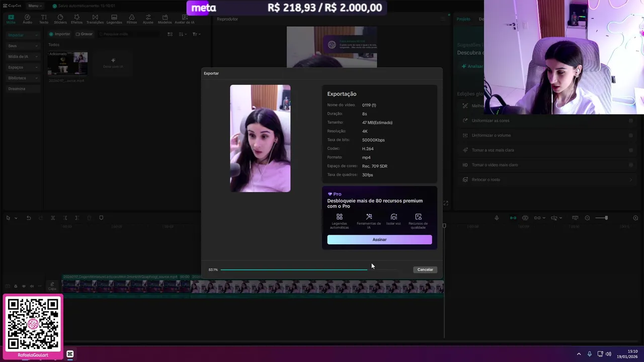Viewport: 644px width, 362px height.
Task: Click the zoom-out magnifier icon on timeline
Action: [587, 218]
